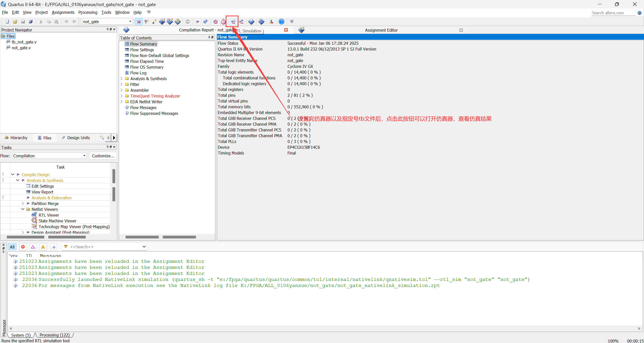This screenshot has height=343, width=644.
Task: Float the Tasks panel
Action: point(111,147)
